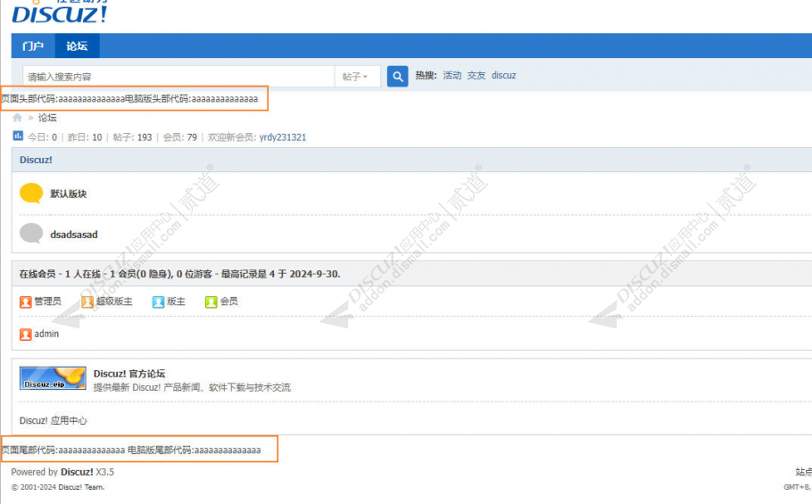Click the 今日: 0 statistic text
The image size is (812, 504).
pyautogui.click(x=42, y=137)
